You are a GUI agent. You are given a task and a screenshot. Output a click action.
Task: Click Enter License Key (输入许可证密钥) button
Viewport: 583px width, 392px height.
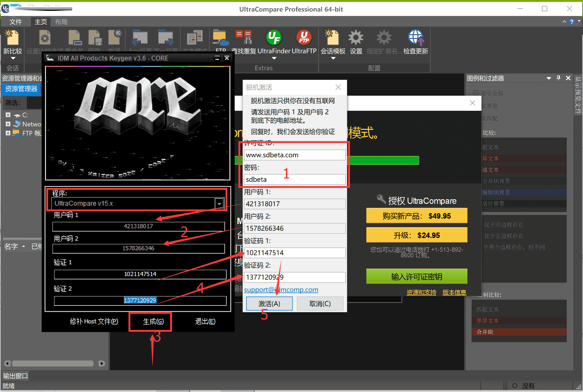[417, 276]
